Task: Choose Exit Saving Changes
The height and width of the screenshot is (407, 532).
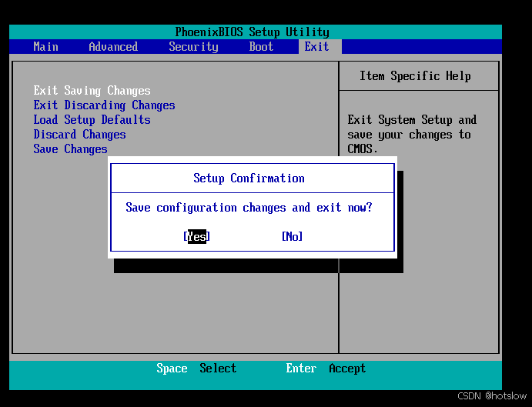Action: 92,91
